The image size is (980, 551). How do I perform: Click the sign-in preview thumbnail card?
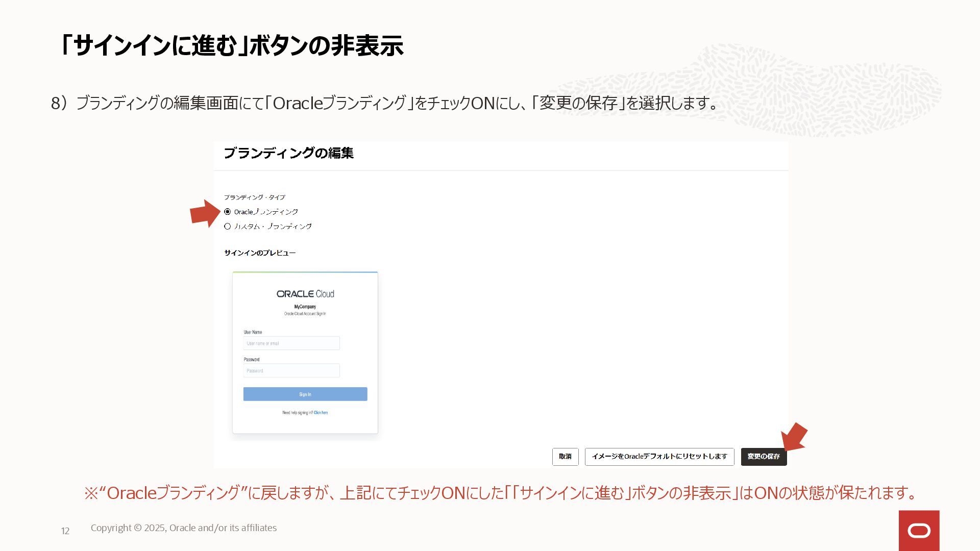305,353
